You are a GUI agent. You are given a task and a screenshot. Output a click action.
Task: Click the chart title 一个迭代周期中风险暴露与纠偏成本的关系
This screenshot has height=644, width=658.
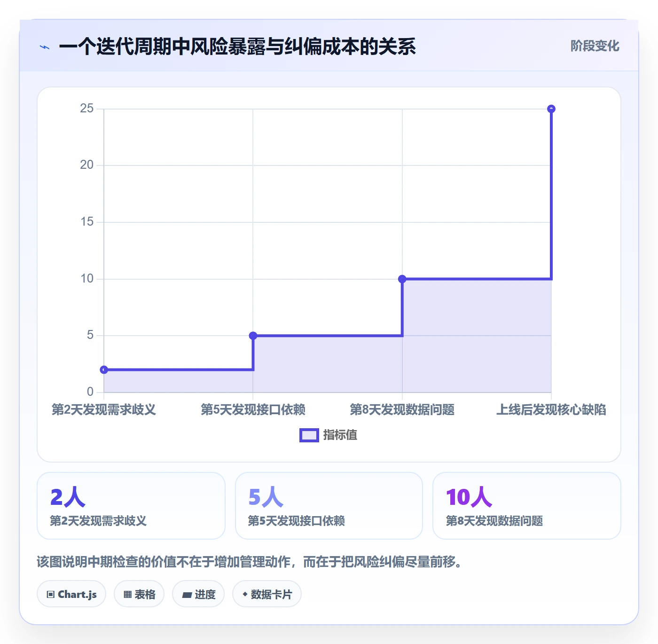point(237,47)
